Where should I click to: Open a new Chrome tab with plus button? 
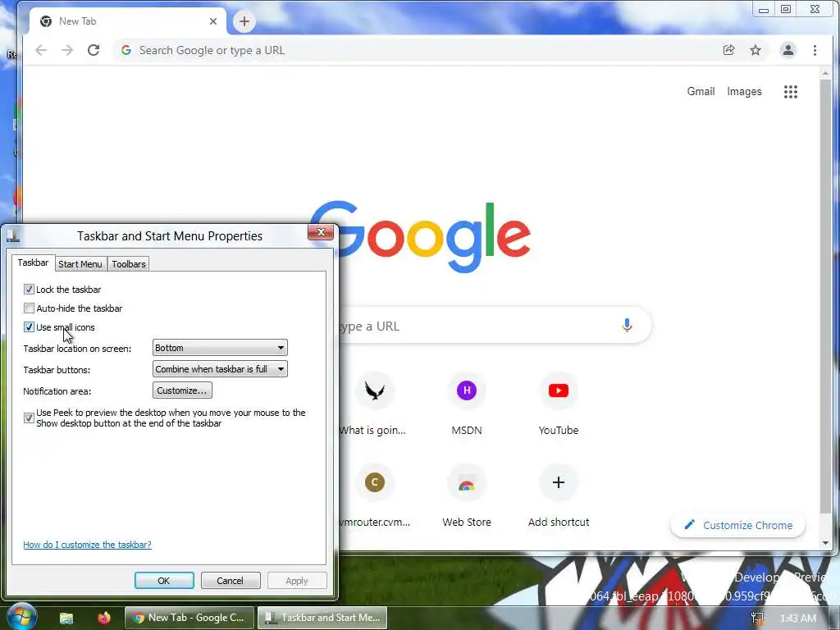[244, 21]
